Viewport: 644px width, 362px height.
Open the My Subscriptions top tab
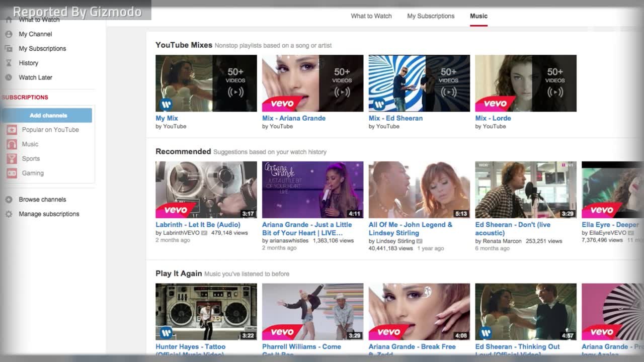tap(431, 16)
